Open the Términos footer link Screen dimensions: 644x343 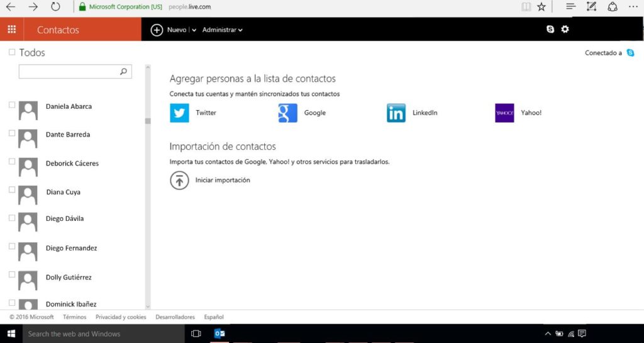[74, 317]
